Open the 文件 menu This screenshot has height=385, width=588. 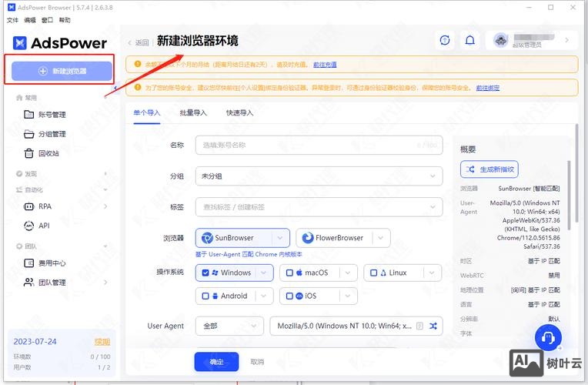pos(12,20)
